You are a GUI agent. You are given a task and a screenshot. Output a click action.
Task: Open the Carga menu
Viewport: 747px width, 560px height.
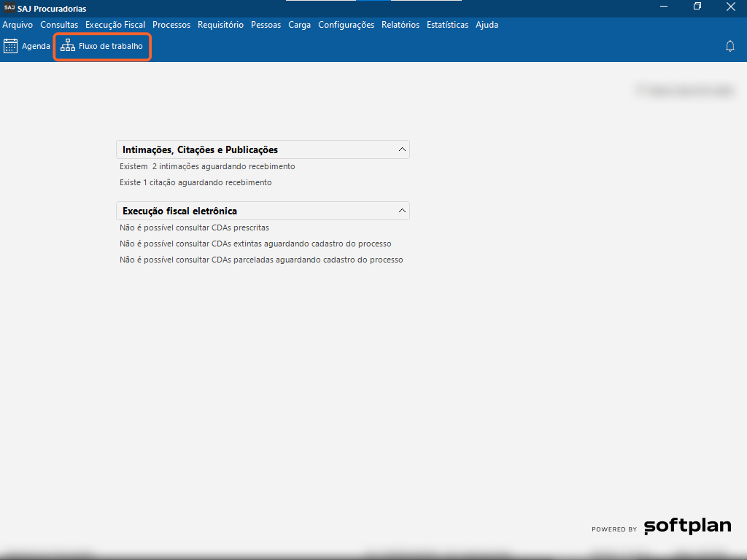[x=299, y=25]
